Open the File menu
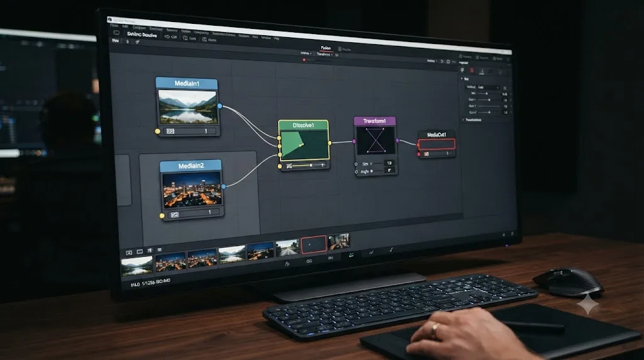 pyautogui.click(x=114, y=26)
